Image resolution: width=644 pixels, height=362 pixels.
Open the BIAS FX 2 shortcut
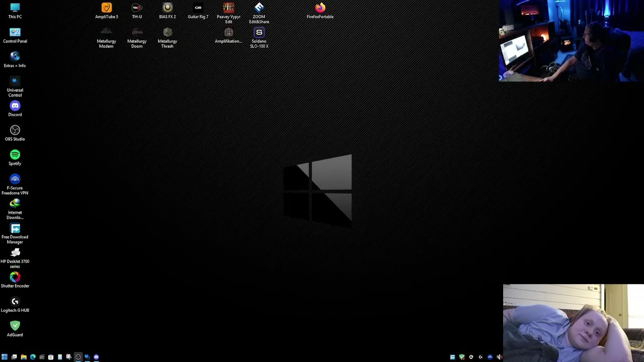168,11
